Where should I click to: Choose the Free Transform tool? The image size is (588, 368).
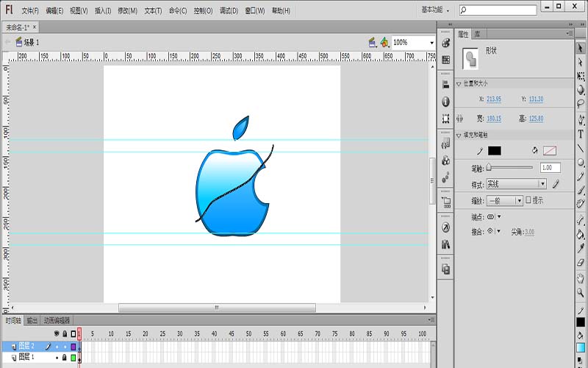(x=581, y=77)
